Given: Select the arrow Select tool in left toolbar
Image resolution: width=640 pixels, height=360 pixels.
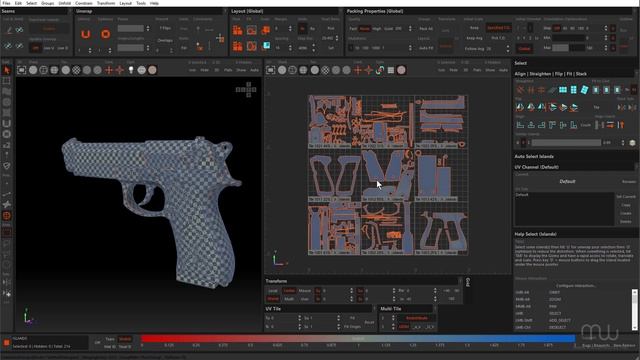Looking at the screenshot, I should pyautogui.click(x=7, y=70).
